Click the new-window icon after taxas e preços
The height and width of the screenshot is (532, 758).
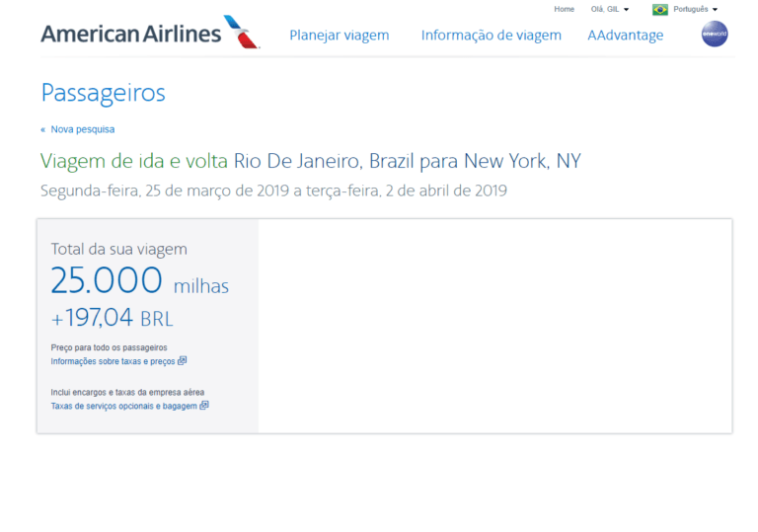pos(183,361)
